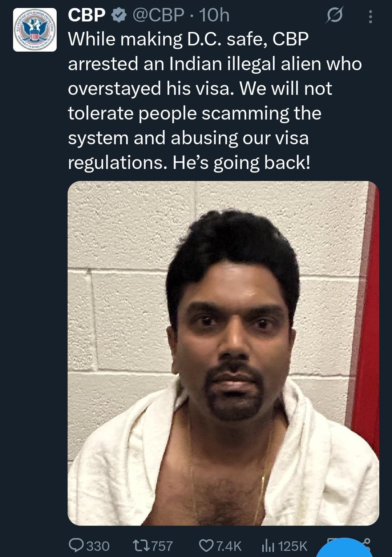The width and height of the screenshot is (392, 557).
Task: Open the reply icon with 330 comments
Action: 76,546
